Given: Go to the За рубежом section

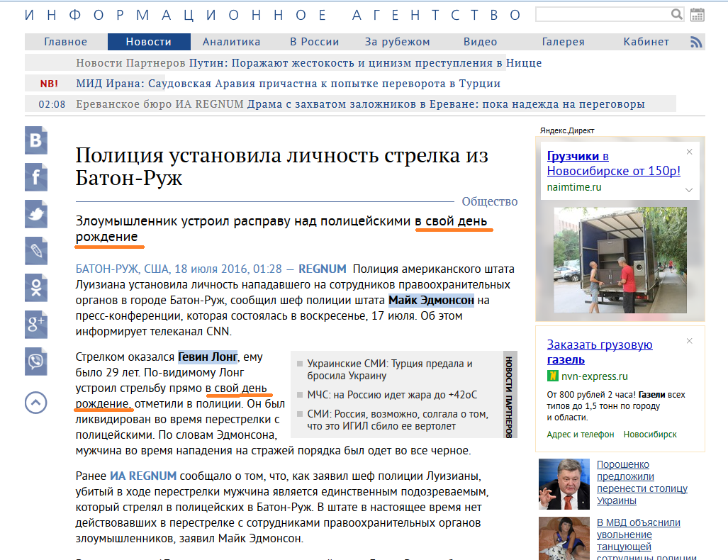Looking at the screenshot, I should point(398,42).
